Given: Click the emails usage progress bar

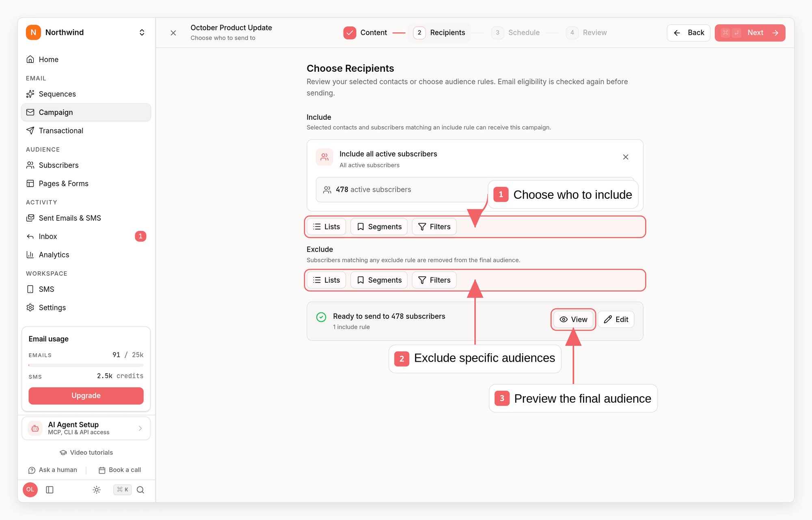Looking at the screenshot, I should [x=86, y=365].
